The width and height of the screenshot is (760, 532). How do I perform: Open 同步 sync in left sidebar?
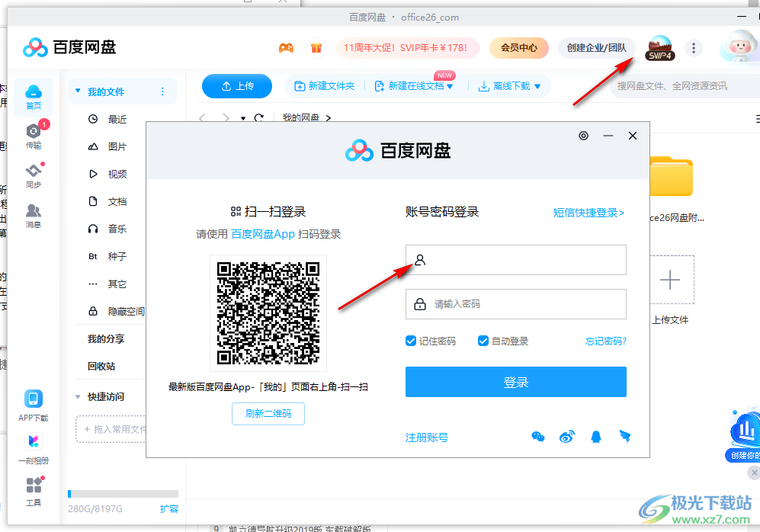pyautogui.click(x=34, y=175)
